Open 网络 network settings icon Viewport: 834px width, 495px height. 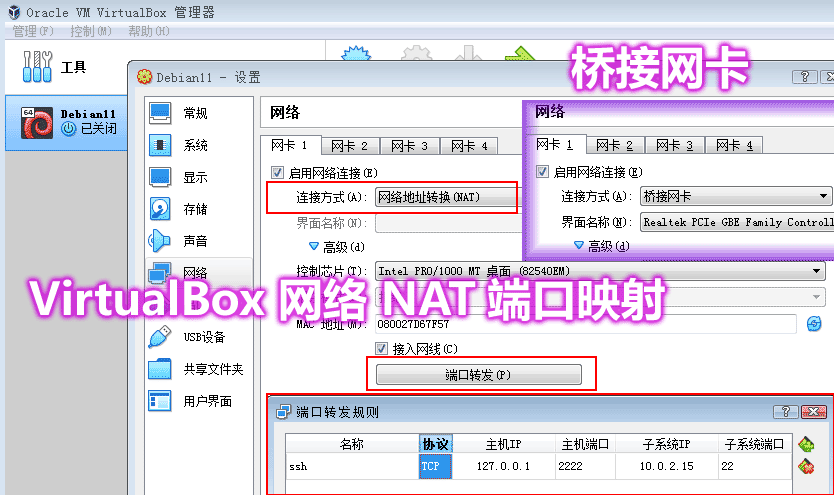160,273
